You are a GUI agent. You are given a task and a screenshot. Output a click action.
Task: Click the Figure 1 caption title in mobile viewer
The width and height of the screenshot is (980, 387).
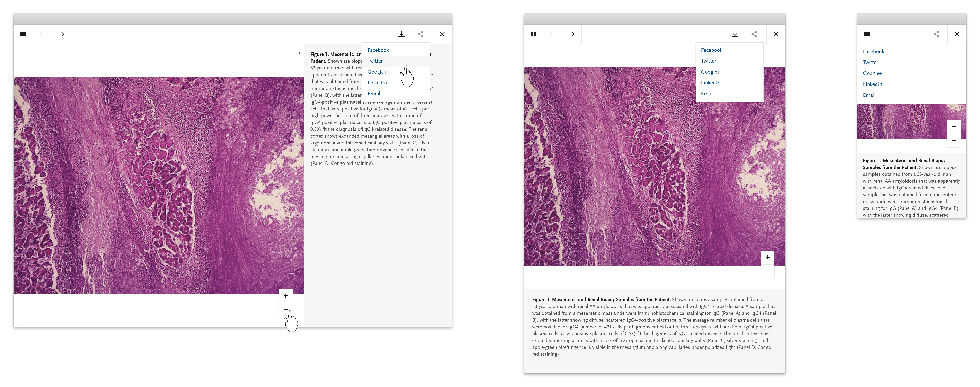904,164
